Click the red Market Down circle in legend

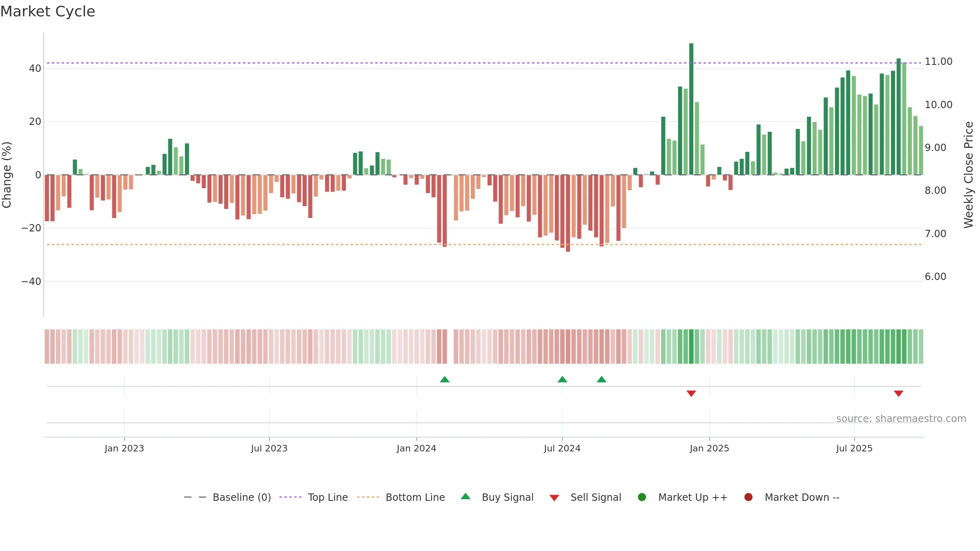(x=748, y=497)
